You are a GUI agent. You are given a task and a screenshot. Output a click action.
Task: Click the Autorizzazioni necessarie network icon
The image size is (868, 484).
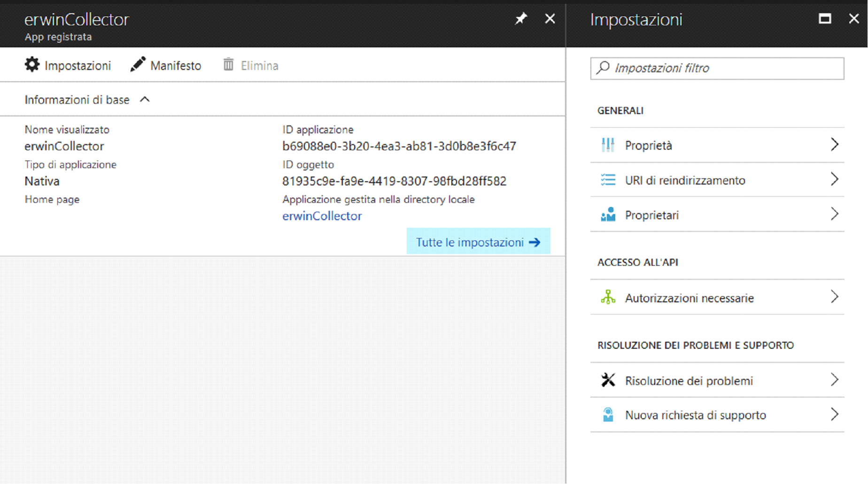point(608,298)
